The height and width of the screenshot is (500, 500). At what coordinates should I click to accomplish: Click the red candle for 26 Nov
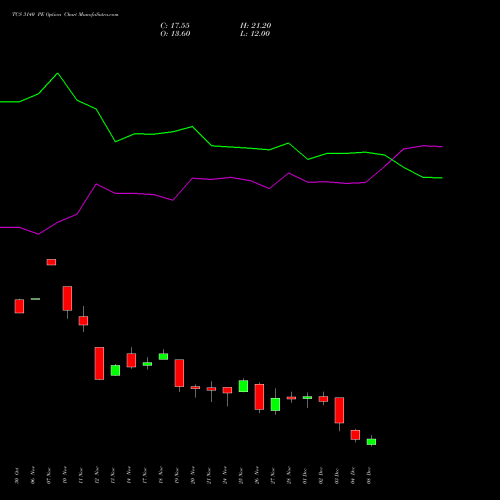click(x=259, y=397)
